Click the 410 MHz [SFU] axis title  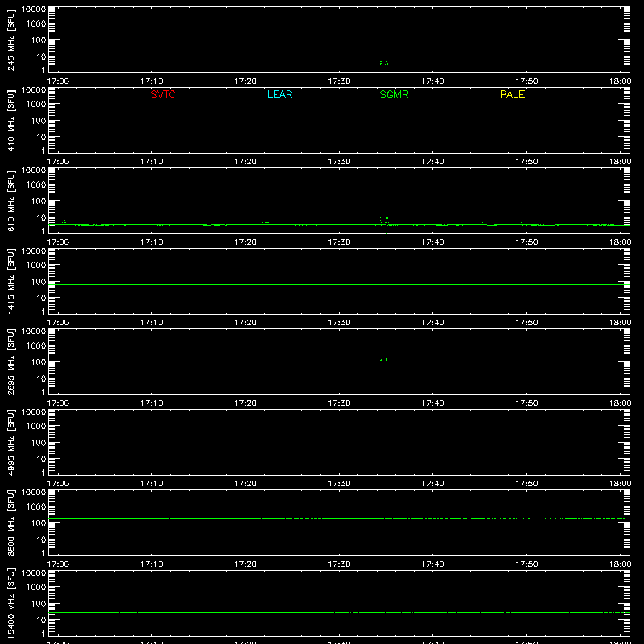(10, 120)
